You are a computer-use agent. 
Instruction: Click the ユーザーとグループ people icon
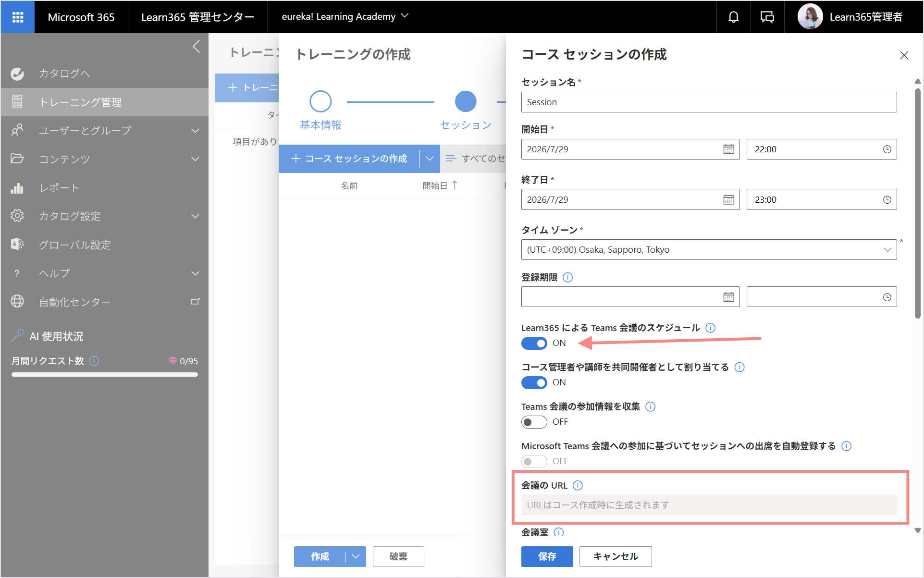17,130
